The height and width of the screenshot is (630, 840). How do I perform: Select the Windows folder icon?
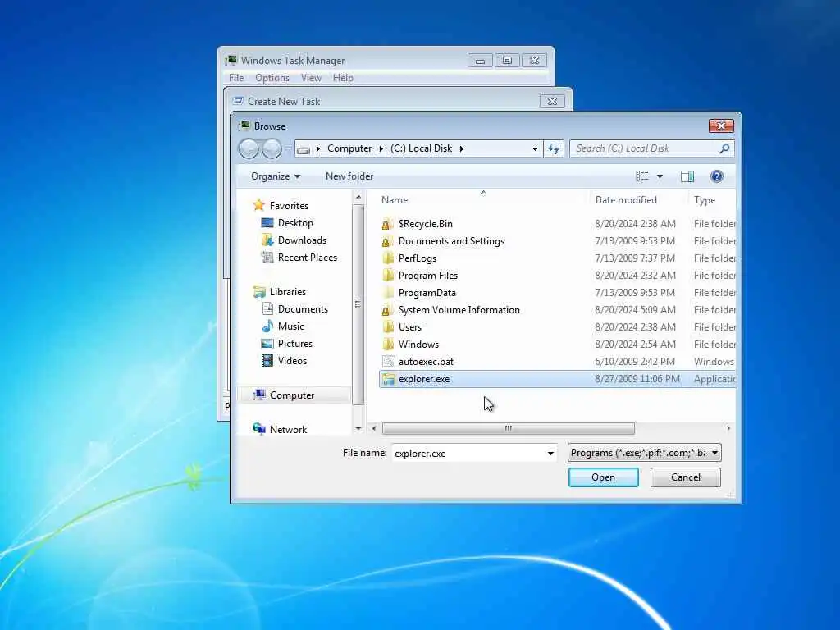tap(388, 345)
